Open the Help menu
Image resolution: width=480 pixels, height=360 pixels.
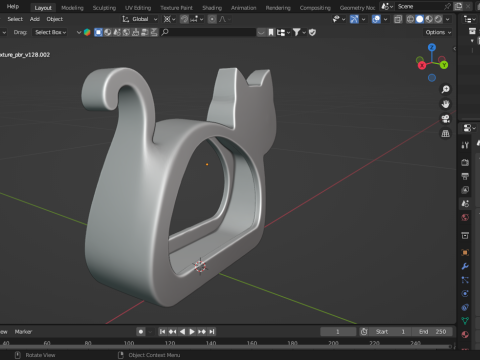(13, 7)
